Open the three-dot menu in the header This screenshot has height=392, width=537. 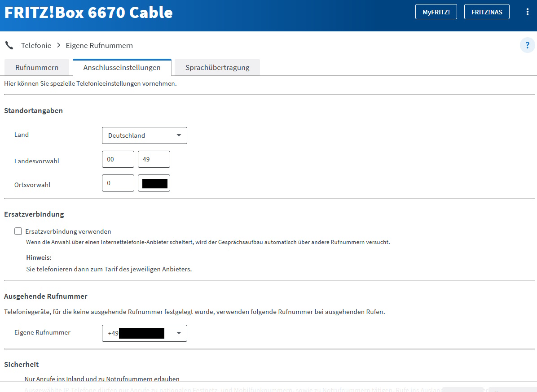click(527, 12)
